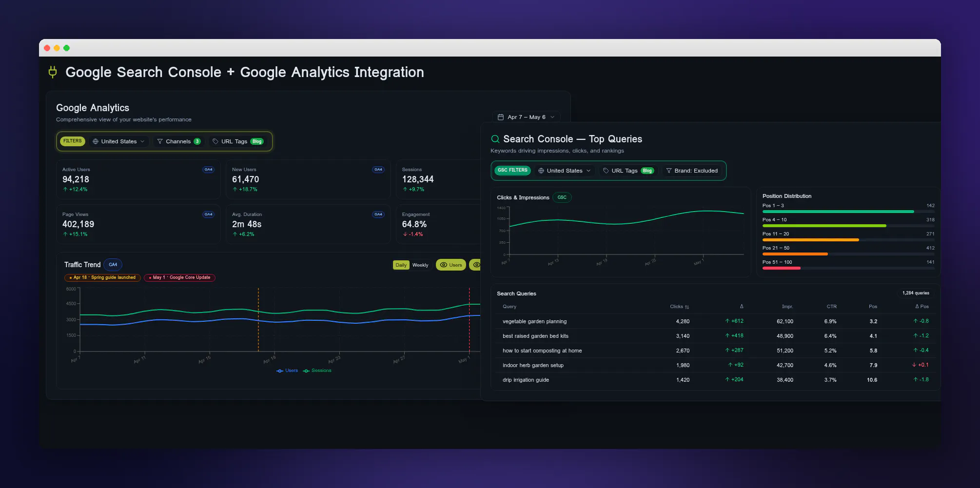Click the red down arrow by Engagement -1.4%

(x=405, y=234)
